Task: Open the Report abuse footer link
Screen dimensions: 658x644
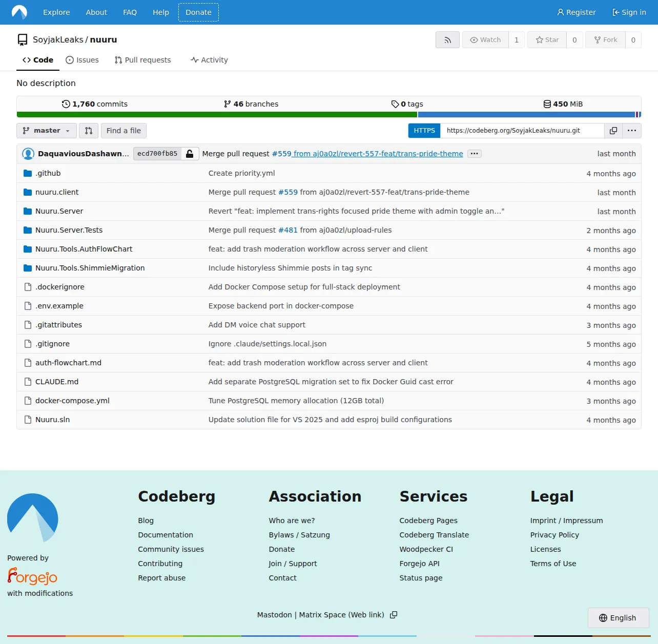Action: point(162,578)
